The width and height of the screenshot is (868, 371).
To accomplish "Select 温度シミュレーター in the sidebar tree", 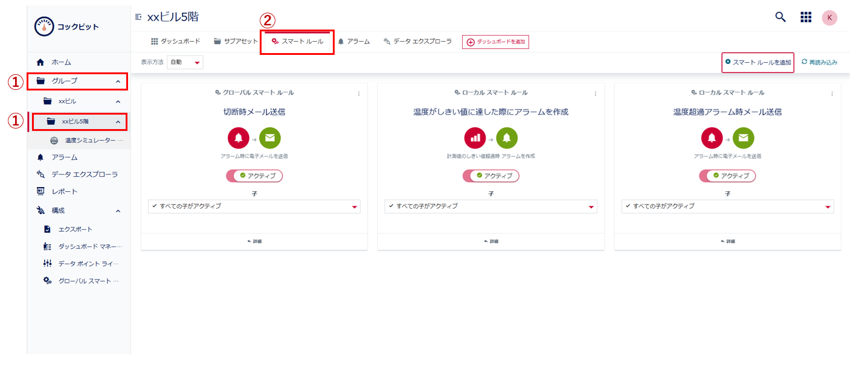I will coord(89,141).
